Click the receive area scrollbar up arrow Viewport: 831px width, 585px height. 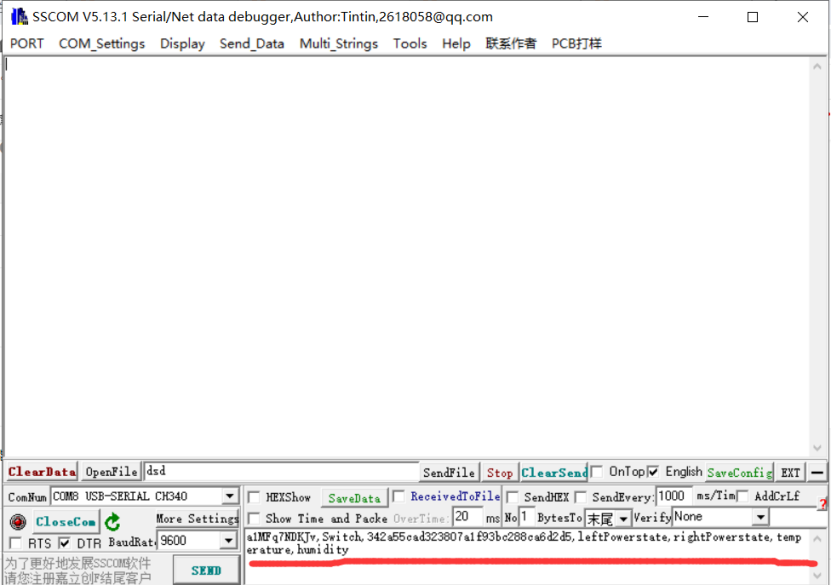coord(817,67)
